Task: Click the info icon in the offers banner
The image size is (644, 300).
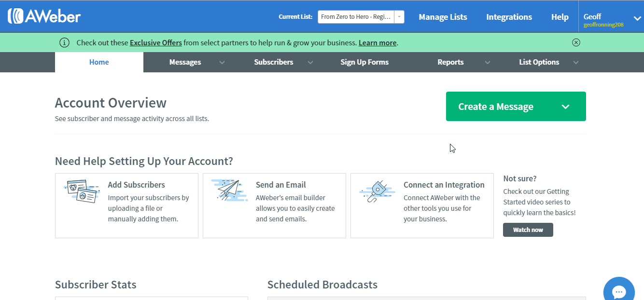Action: [64, 42]
